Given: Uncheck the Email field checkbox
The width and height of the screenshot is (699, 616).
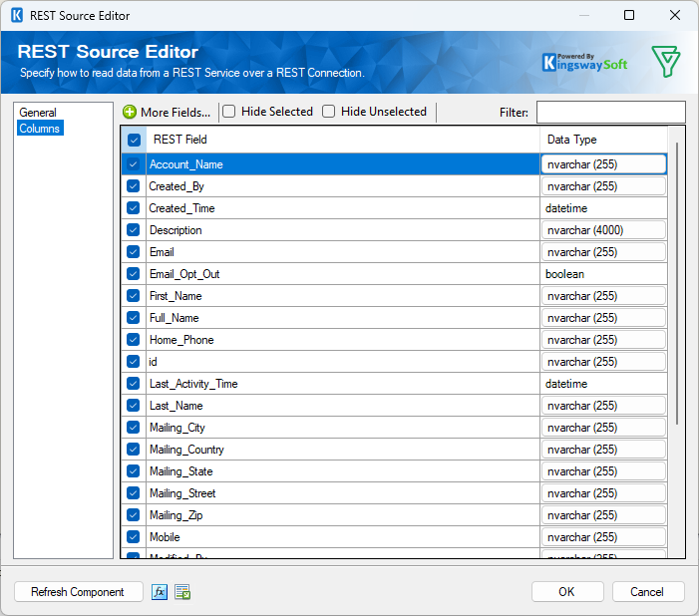Looking at the screenshot, I should click(133, 252).
